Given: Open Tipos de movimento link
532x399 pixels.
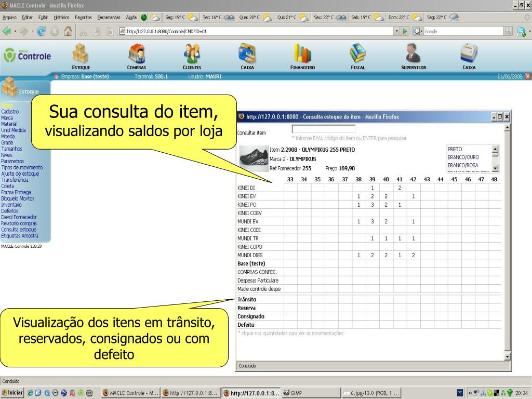Looking at the screenshot, I should tap(22, 167).
